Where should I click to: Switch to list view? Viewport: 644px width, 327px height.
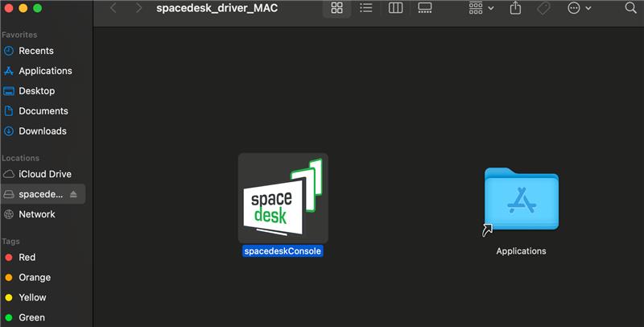point(365,8)
